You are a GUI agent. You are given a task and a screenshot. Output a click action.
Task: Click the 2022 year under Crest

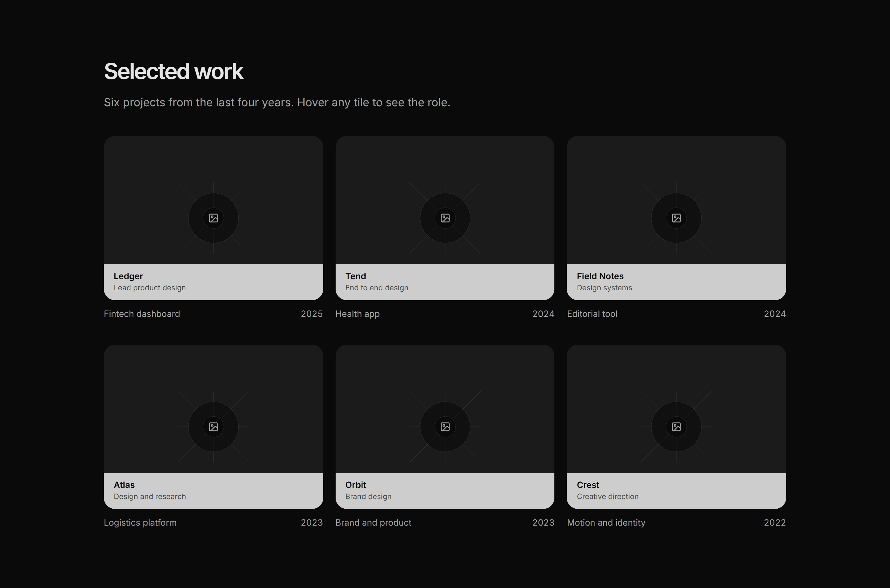pos(774,523)
